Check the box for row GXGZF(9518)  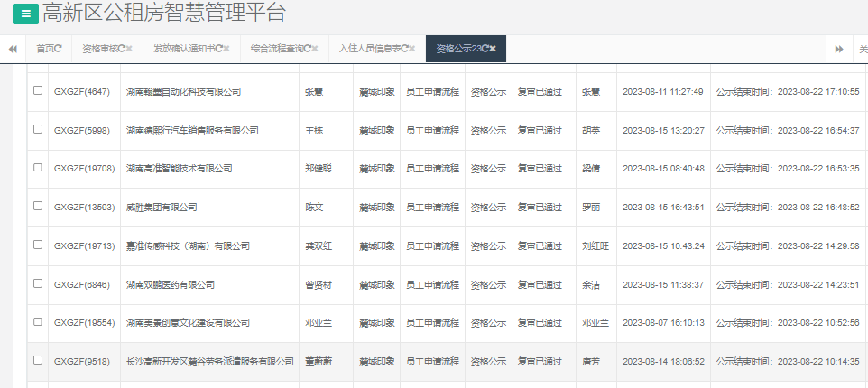coord(38,360)
